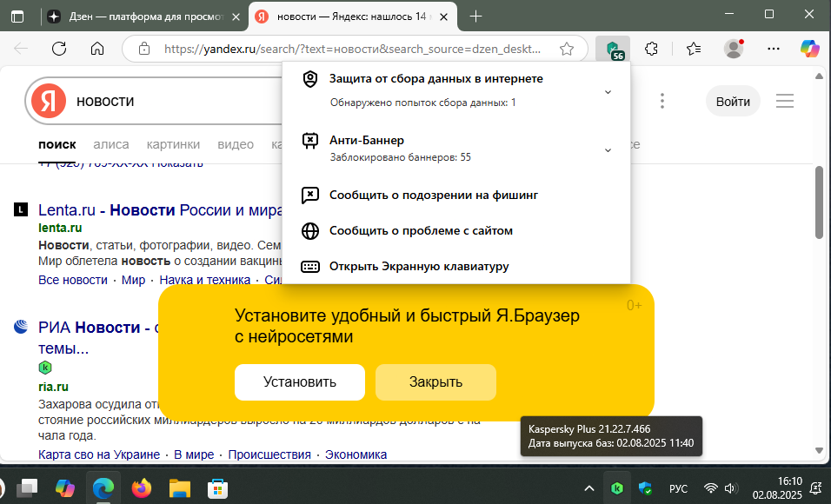Open the Yandex hamburger menu
Screen dimensions: 831x504
point(785,101)
